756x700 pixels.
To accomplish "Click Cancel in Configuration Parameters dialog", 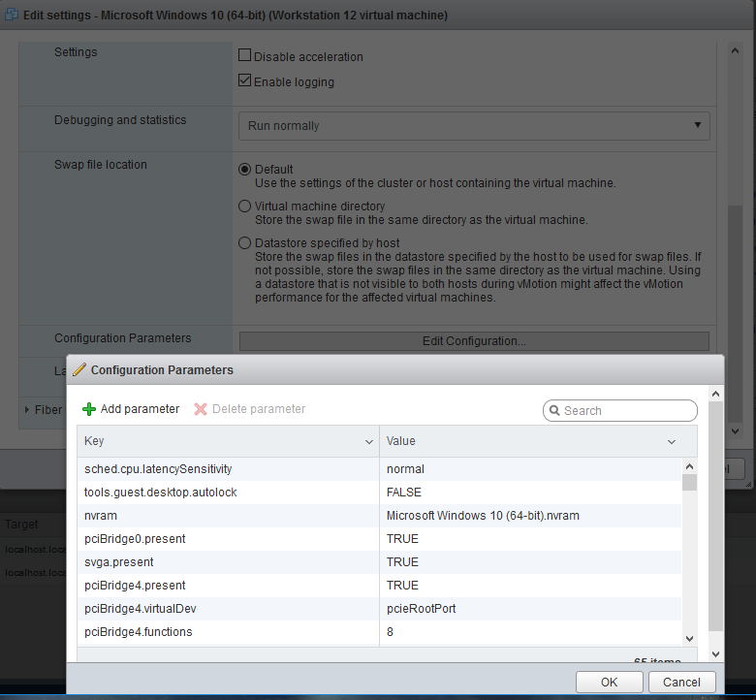I will click(681, 682).
